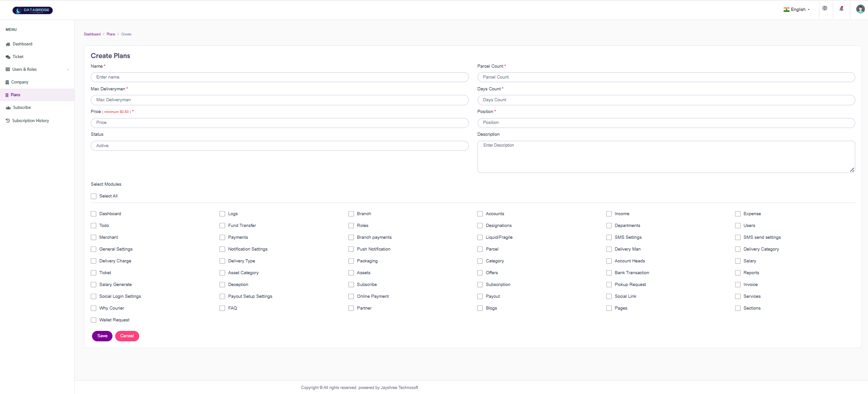Check the Why Courier module

tap(93, 308)
